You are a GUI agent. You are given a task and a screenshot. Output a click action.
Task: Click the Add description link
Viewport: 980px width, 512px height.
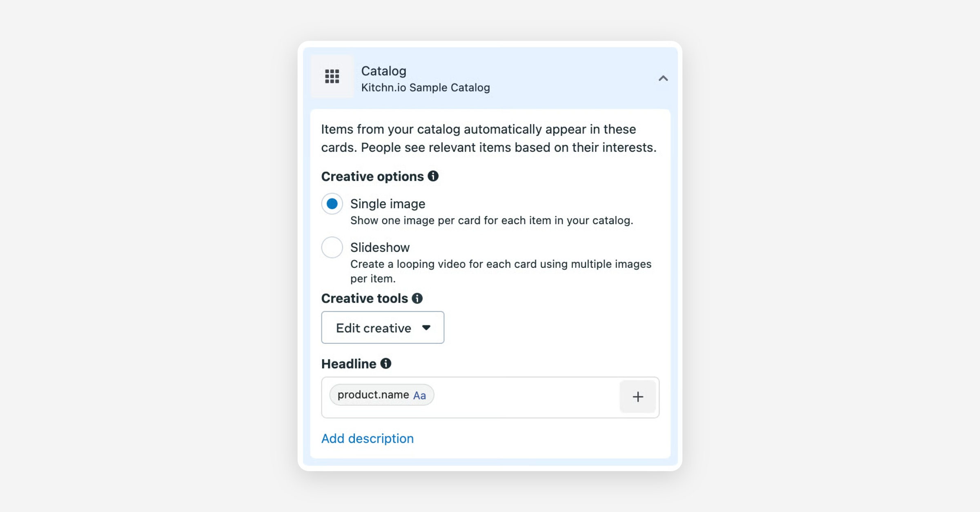pyautogui.click(x=367, y=439)
